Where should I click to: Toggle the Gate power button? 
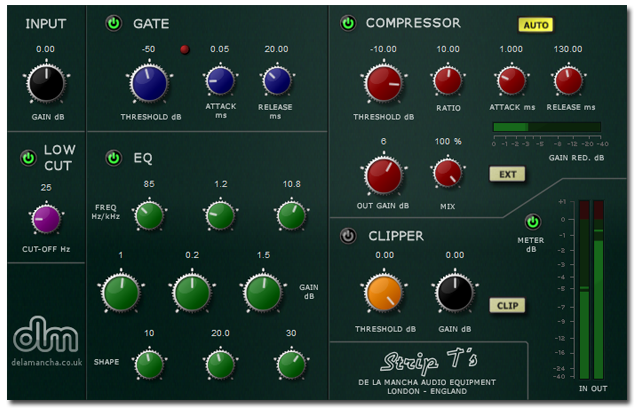[114, 23]
